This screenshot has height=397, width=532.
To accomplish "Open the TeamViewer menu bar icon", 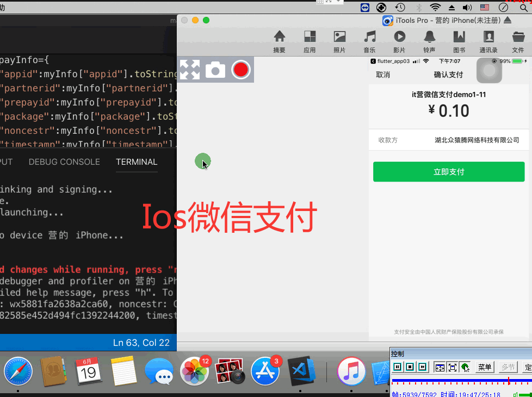I will point(365,8).
